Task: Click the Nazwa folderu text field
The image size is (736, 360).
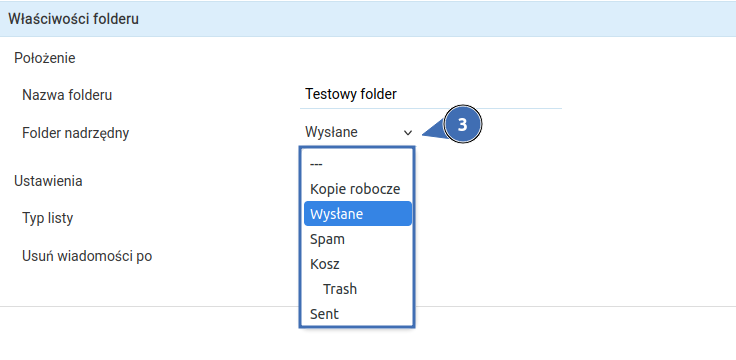Action: tap(431, 94)
